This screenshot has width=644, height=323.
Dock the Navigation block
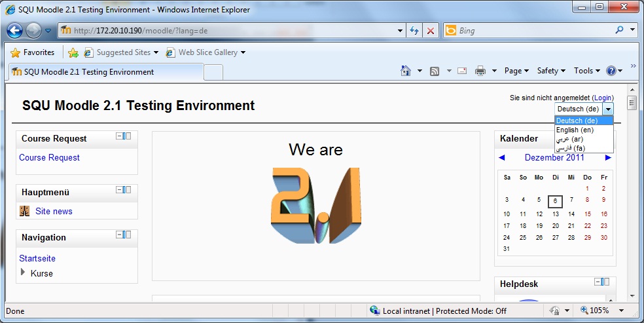click(x=127, y=235)
